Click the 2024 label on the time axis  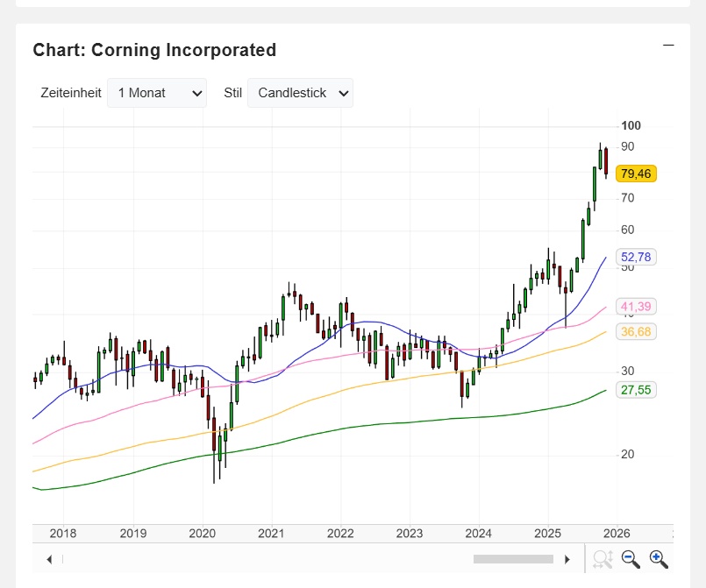(478, 533)
